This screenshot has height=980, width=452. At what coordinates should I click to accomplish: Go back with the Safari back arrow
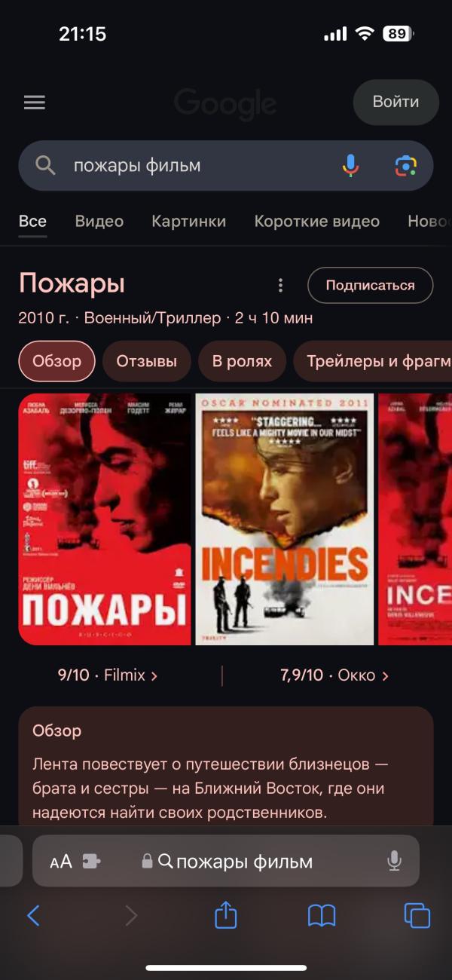[33, 915]
